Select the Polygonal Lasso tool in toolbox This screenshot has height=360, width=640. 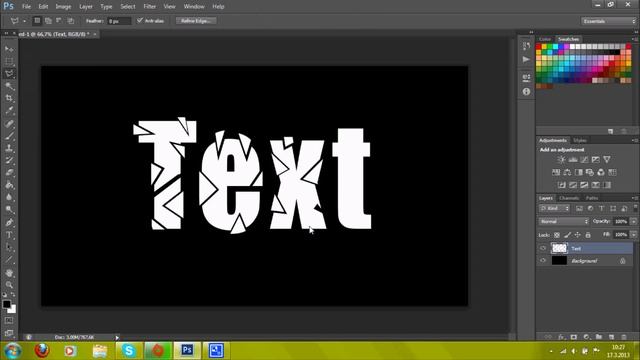click(x=9, y=74)
